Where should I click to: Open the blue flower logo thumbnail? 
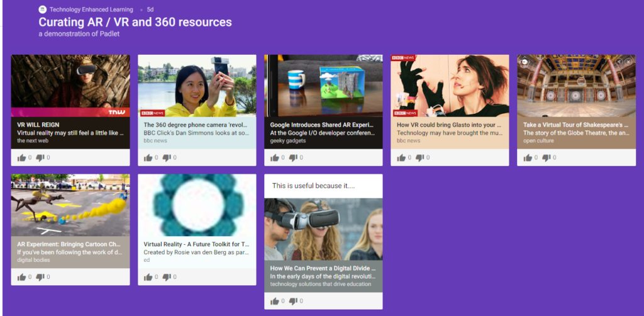pyautogui.click(x=197, y=205)
